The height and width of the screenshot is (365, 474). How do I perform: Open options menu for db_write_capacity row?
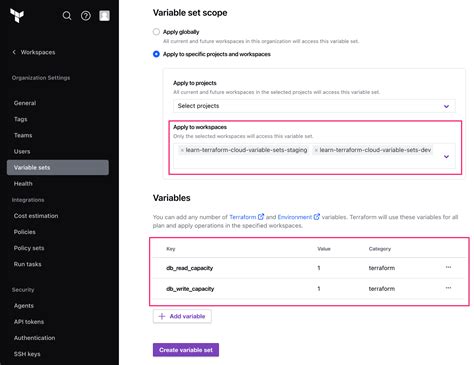tap(448, 288)
